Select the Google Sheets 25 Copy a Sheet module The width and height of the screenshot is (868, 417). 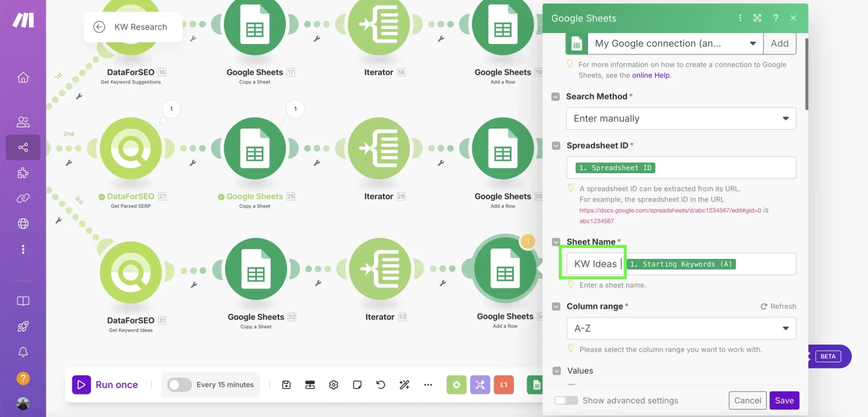[255, 148]
